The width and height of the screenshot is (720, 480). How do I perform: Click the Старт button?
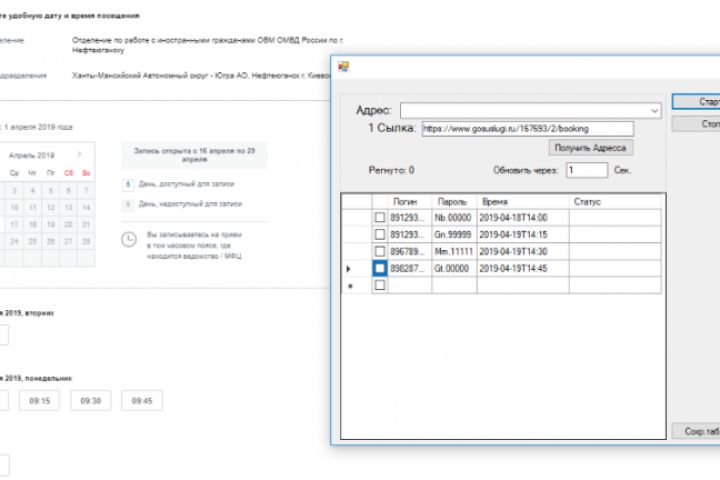tap(696, 102)
